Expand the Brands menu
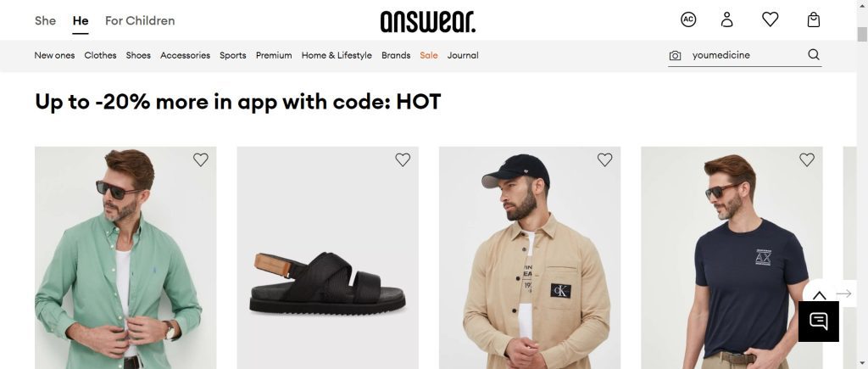 tap(396, 55)
